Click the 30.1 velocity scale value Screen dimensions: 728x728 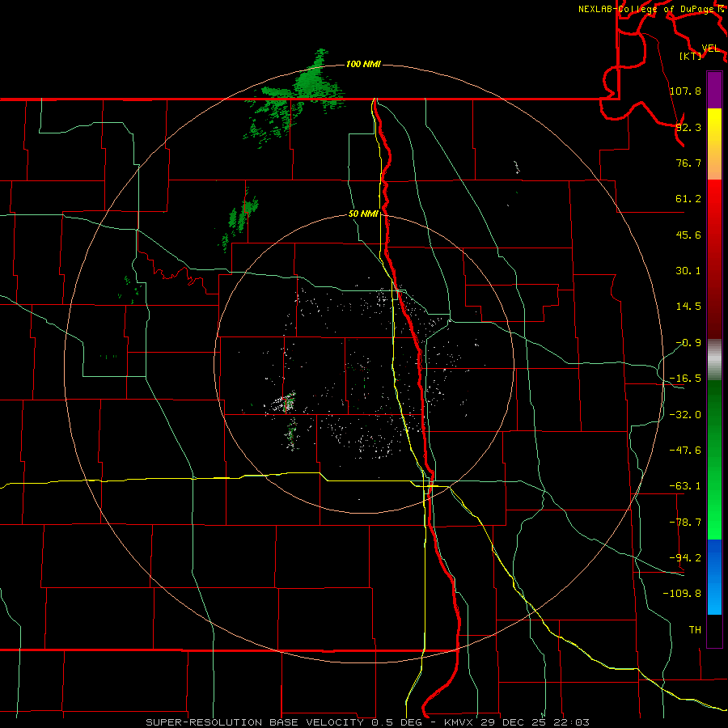688,271
